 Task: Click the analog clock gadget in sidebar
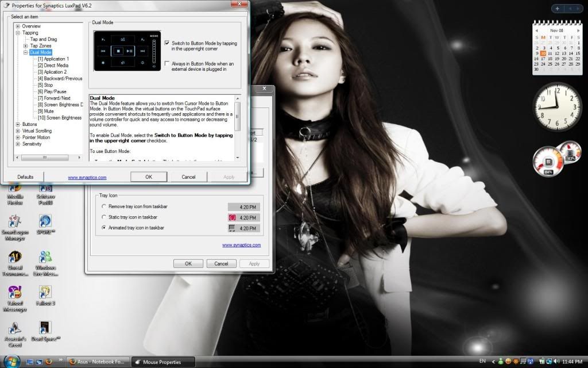[557, 106]
